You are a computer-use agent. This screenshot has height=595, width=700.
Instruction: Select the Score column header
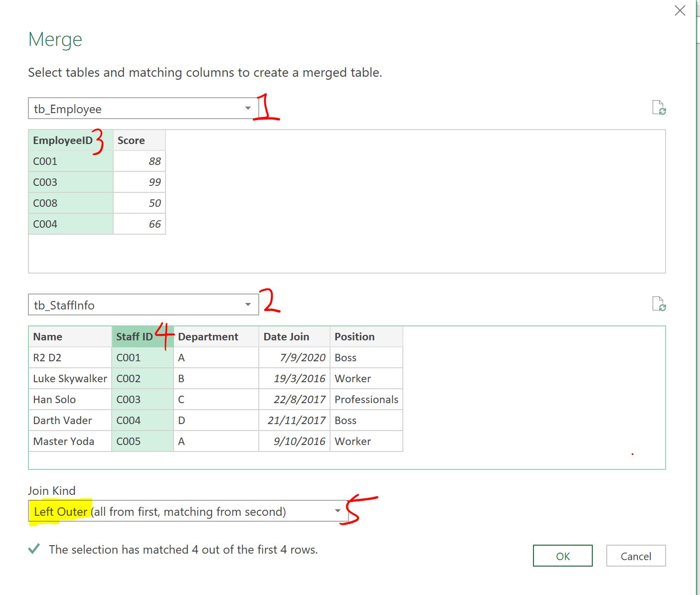[131, 141]
